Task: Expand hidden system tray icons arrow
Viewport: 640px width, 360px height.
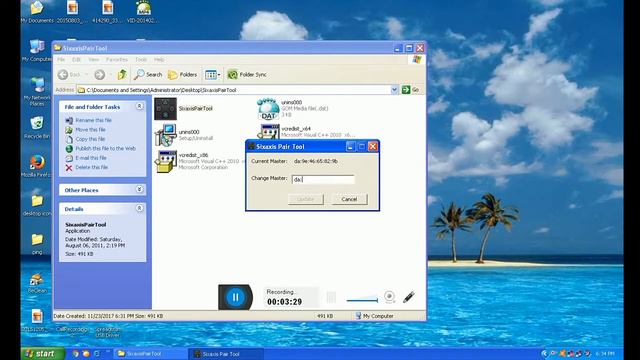Action: [x=544, y=354]
